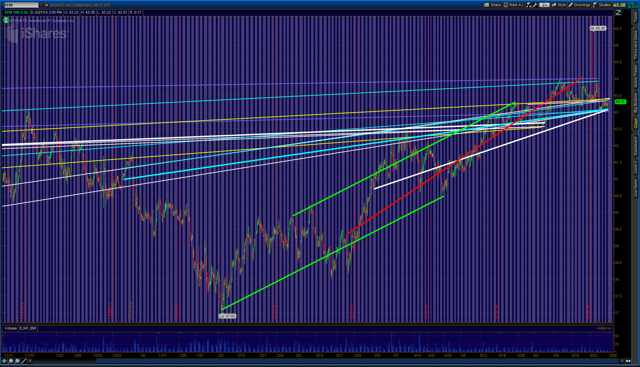Viewport: 640px width, 367px height.
Task: Open the Style chart menu
Action: point(559,5)
